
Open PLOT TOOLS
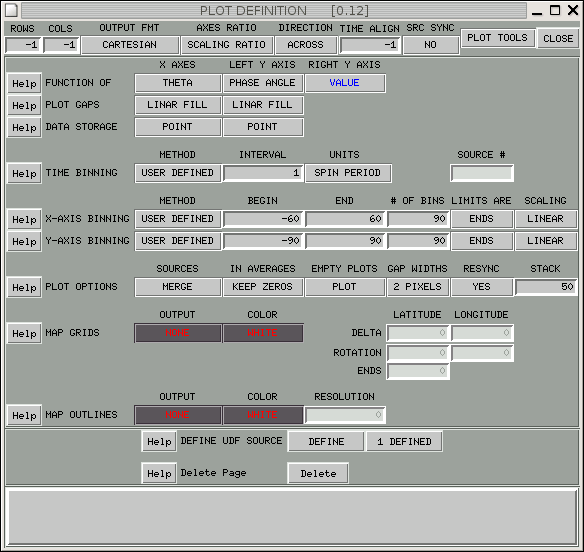pos(498,38)
